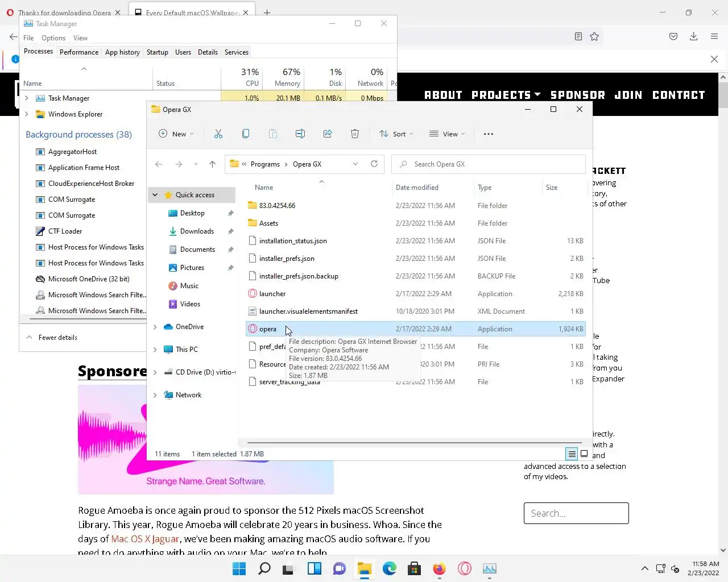
Task: Bookmark page with Firefox star icon
Action: coord(594,36)
